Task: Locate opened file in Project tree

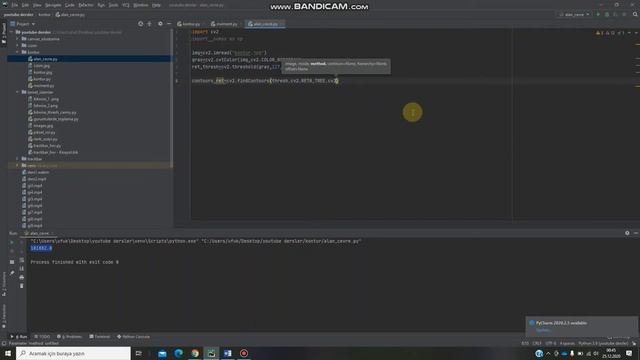Action: (140, 24)
